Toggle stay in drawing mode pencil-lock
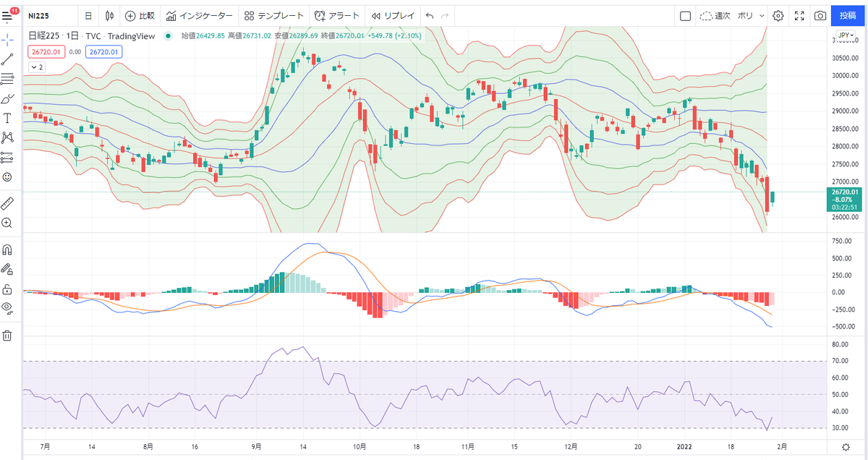This screenshot has width=868, height=460. (7, 269)
